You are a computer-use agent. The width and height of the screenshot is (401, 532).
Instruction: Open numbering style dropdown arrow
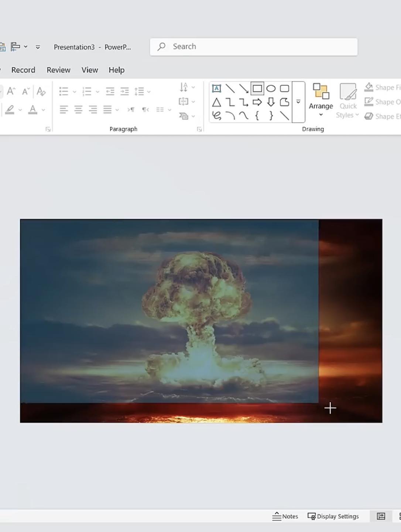coord(97,92)
